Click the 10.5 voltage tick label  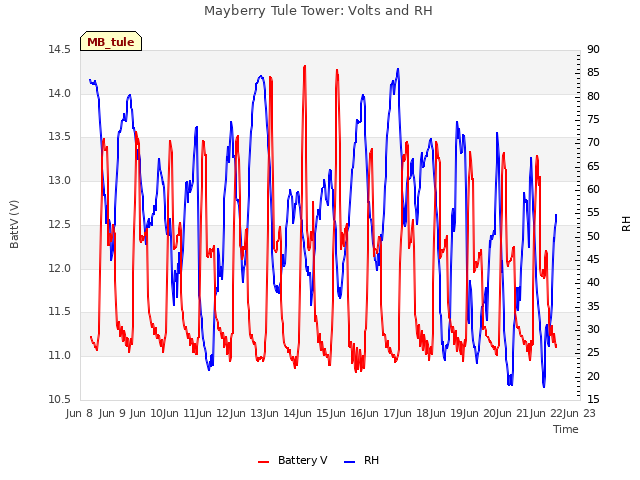pyautogui.click(x=59, y=399)
